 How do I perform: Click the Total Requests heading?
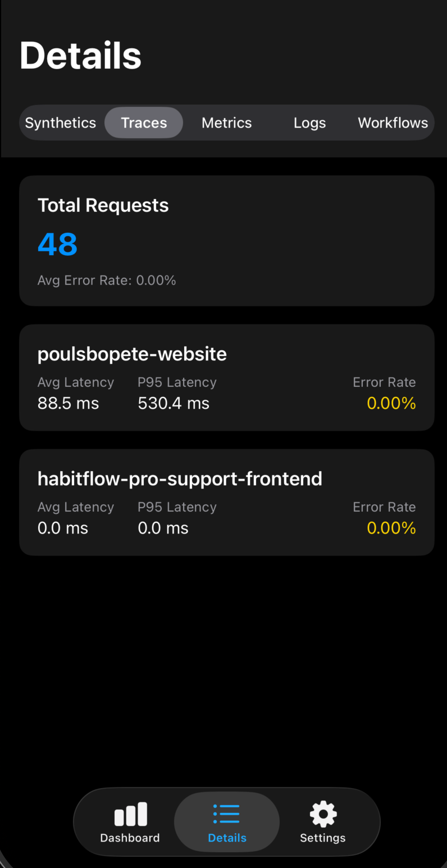tap(103, 205)
